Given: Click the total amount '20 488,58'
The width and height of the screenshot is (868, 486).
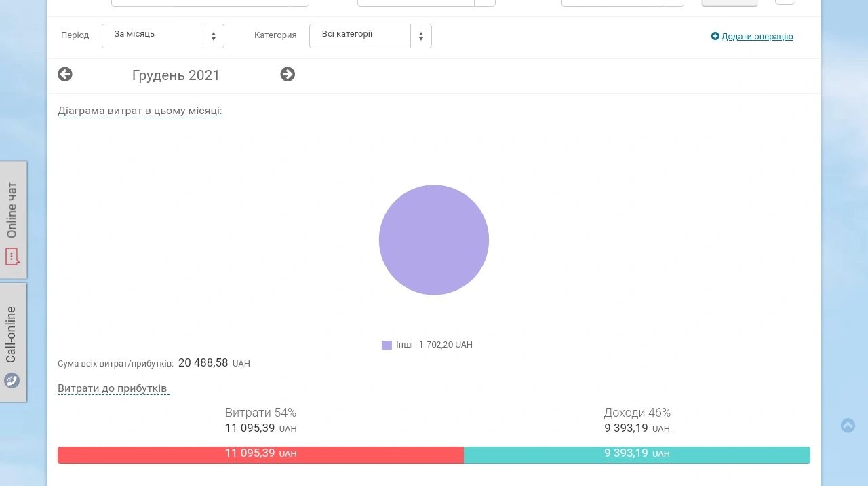Looking at the screenshot, I should (203, 363).
